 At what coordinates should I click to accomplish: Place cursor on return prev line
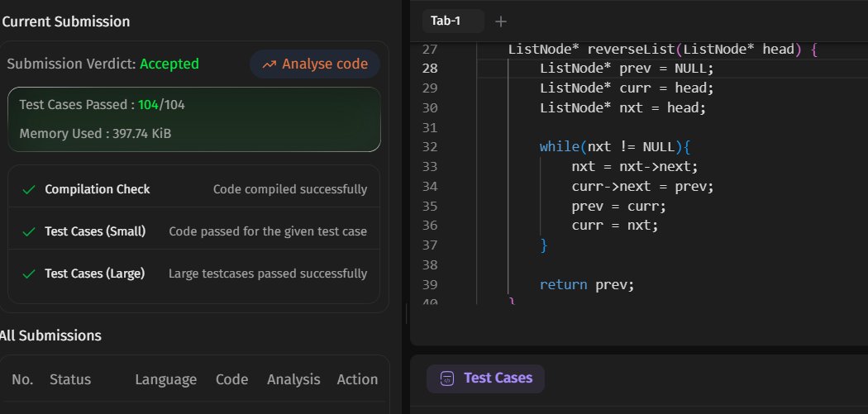(x=587, y=285)
